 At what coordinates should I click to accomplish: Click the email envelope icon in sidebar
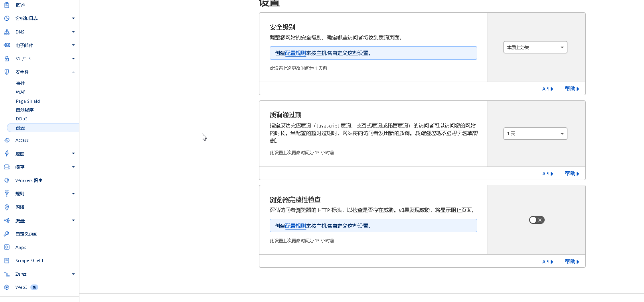7,45
